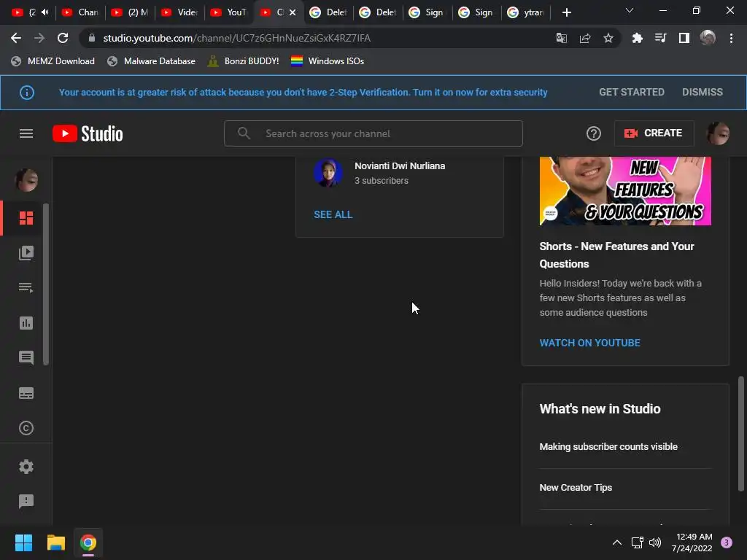Bookmark this tab with star icon
This screenshot has width=747, height=560.
(x=608, y=38)
